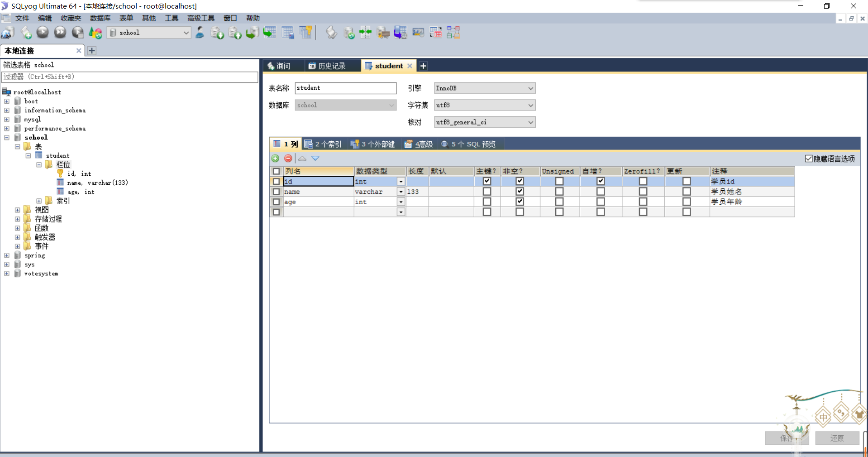Viewport: 868px width, 457px height.
Task: Click length cell 133 in name row
Action: pyautogui.click(x=417, y=192)
